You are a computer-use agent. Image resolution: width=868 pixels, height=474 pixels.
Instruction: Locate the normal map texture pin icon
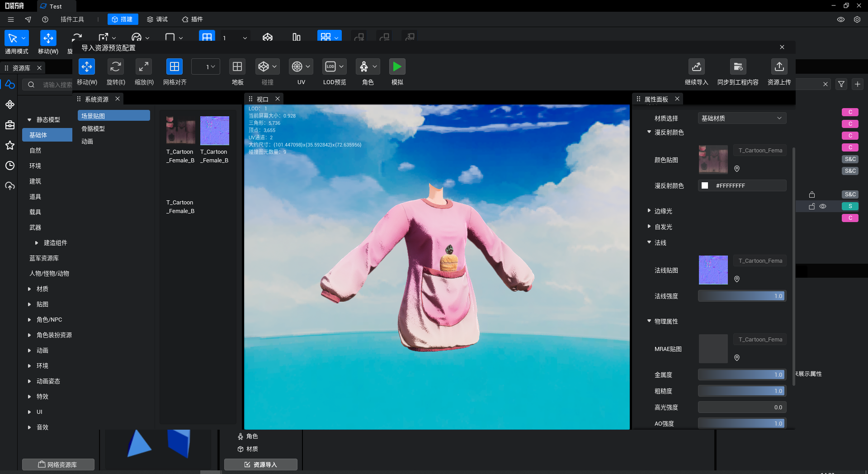pyautogui.click(x=737, y=279)
